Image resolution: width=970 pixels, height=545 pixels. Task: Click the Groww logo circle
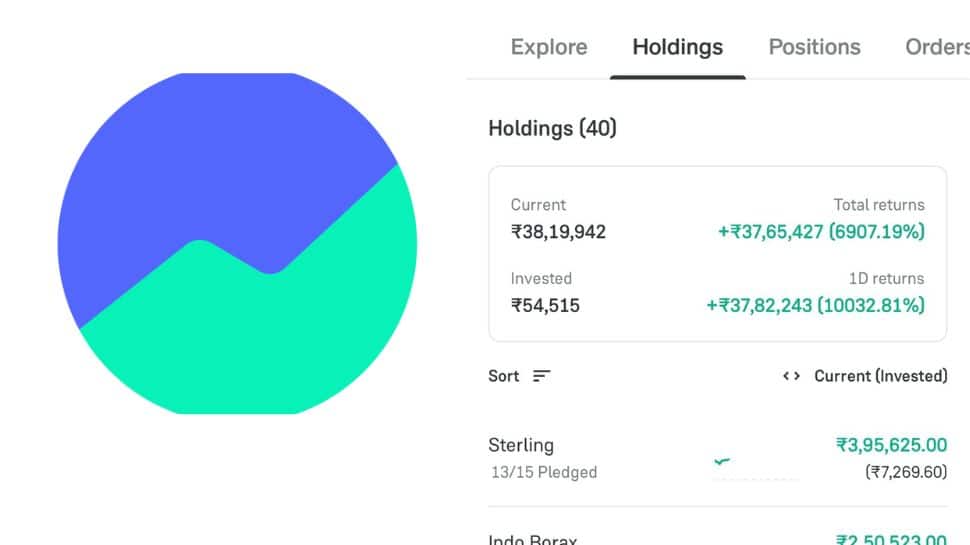[237, 243]
